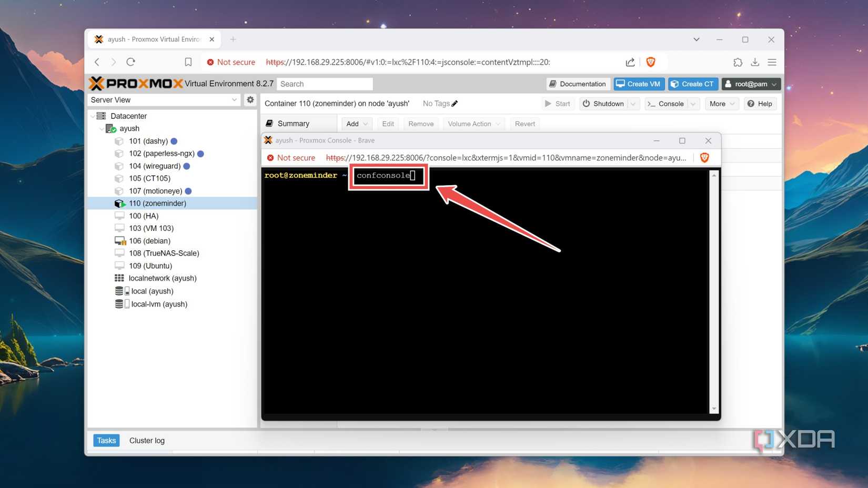The width and height of the screenshot is (868, 488).
Task: Select container 105 (CT105)
Action: (x=149, y=178)
